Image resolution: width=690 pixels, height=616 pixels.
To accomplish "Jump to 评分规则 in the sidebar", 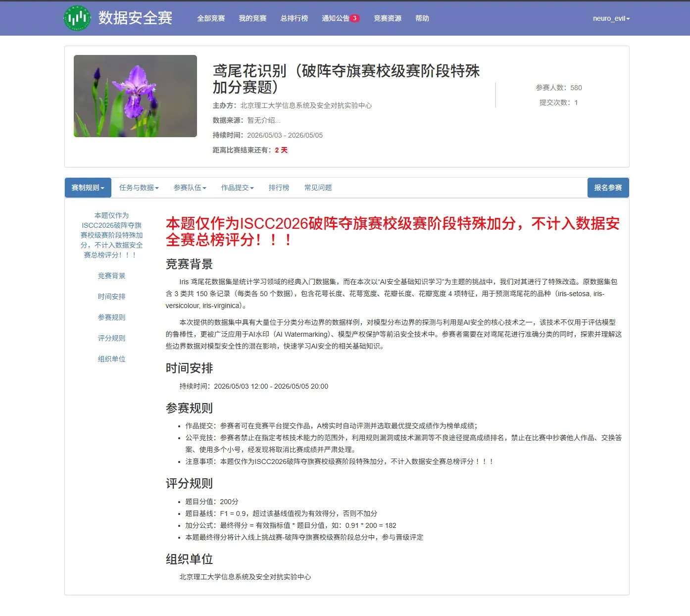I will click(112, 338).
